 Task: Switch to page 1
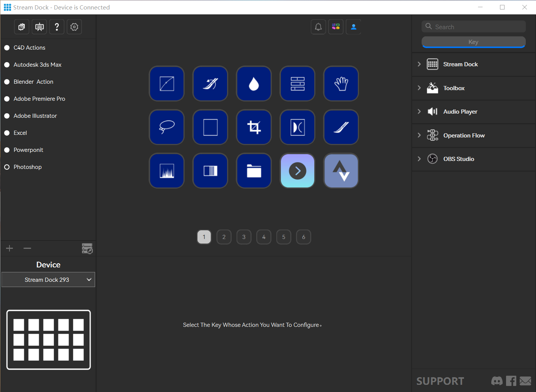(x=204, y=237)
